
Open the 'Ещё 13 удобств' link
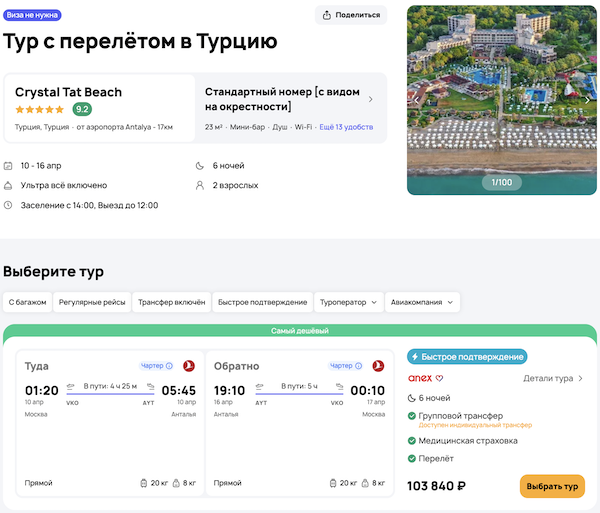tap(346, 127)
